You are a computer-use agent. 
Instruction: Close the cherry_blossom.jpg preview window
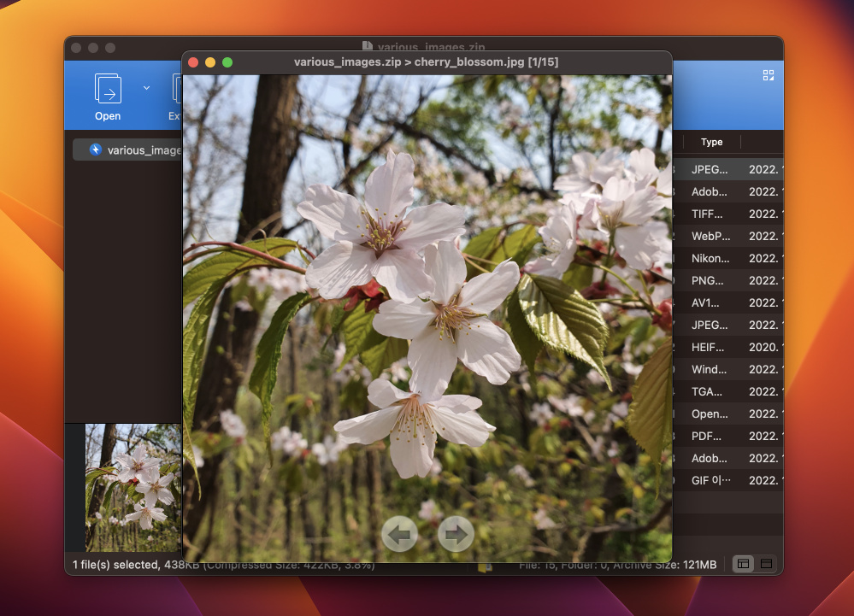click(x=193, y=62)
